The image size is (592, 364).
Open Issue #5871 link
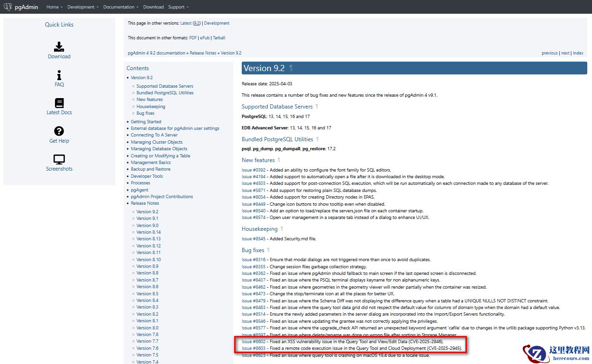(254, 191)
